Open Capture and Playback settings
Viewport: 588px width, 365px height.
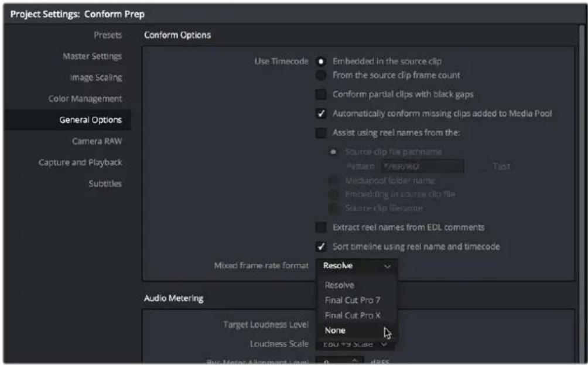[80, 162]
